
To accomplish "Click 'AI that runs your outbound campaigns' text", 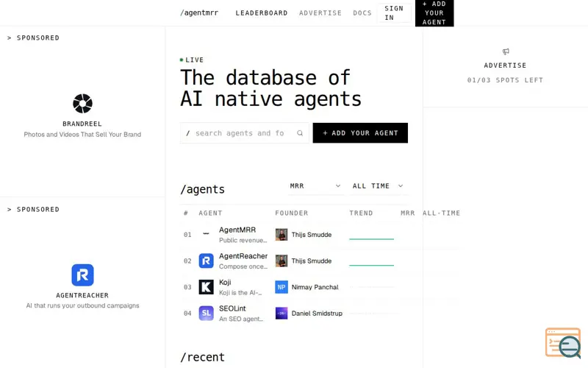I will [82, 305].
